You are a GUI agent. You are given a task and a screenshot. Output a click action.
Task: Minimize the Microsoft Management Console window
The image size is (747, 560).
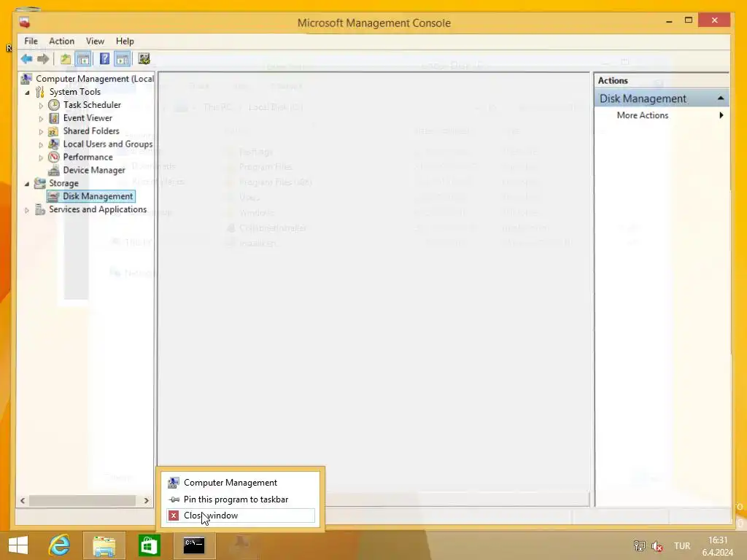pos(670,21)
